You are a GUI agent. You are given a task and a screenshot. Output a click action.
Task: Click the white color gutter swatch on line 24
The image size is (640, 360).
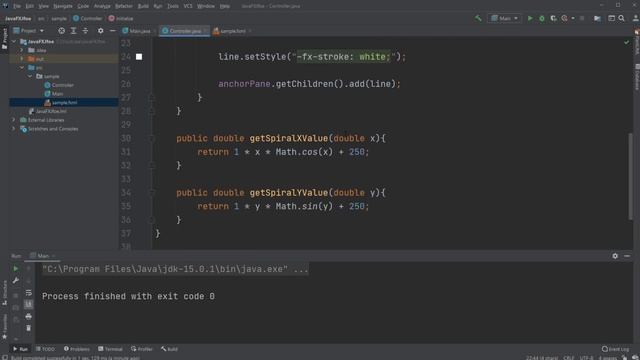[139, 57]
